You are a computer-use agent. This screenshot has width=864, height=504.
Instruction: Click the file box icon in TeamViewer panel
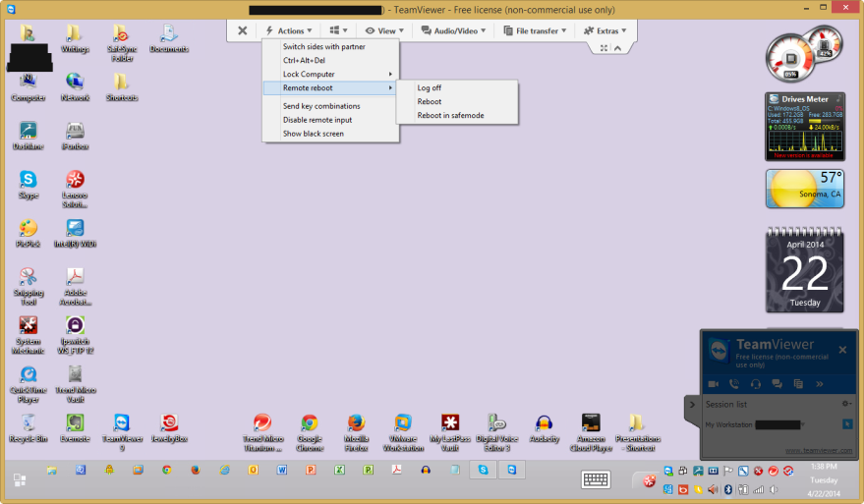pos(797,382)
